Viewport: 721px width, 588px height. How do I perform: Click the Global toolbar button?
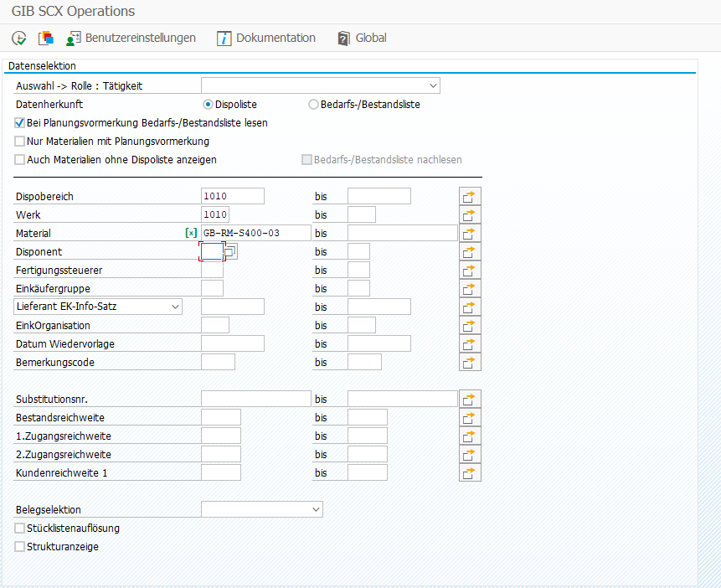[x=362, y=39]
